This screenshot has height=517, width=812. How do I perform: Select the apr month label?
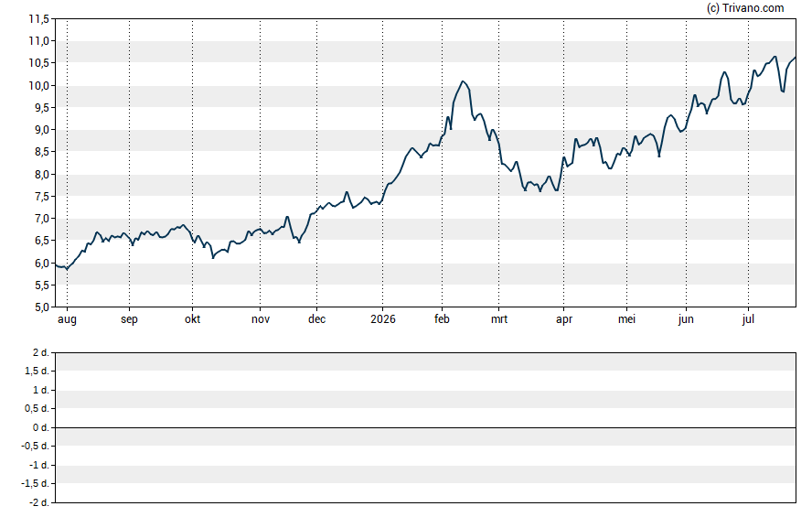click(x=564, y=319)
